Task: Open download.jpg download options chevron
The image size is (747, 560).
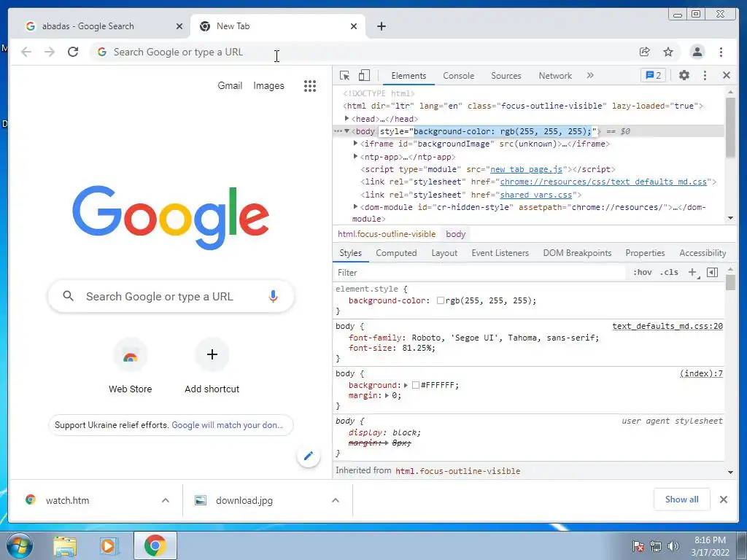Action: click(x=336, y=500)
